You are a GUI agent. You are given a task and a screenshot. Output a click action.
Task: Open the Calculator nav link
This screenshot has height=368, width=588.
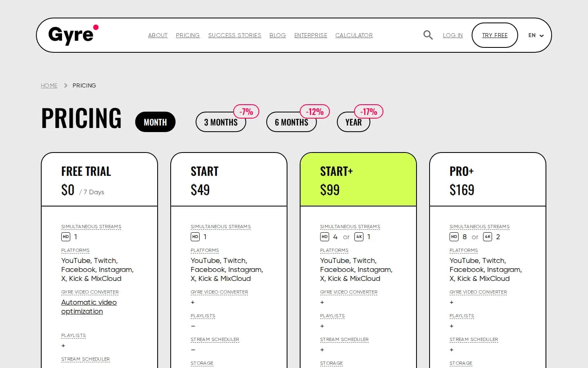click(354, 35)
